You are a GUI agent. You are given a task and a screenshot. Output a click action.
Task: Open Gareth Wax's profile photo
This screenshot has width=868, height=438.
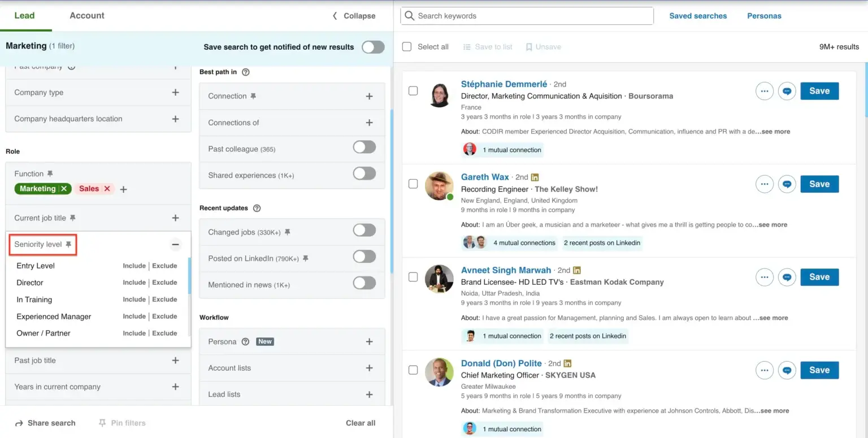point(439,186)
